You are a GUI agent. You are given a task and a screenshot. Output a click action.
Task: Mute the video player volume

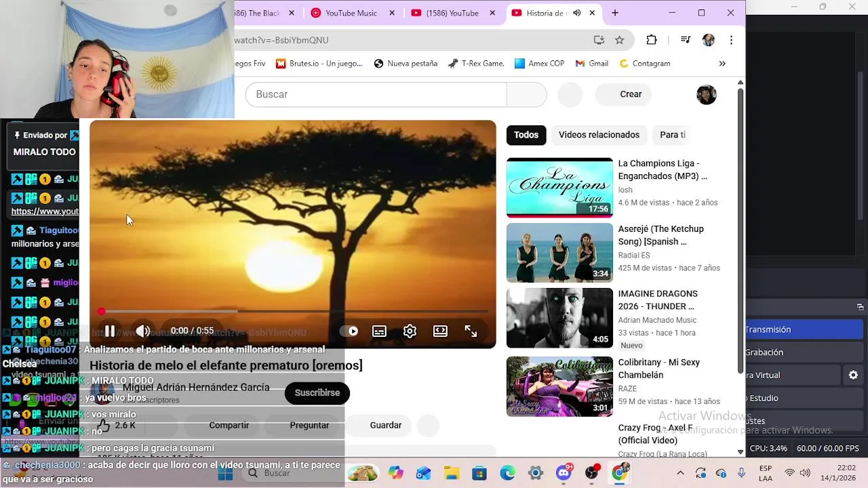pos(142,331)
